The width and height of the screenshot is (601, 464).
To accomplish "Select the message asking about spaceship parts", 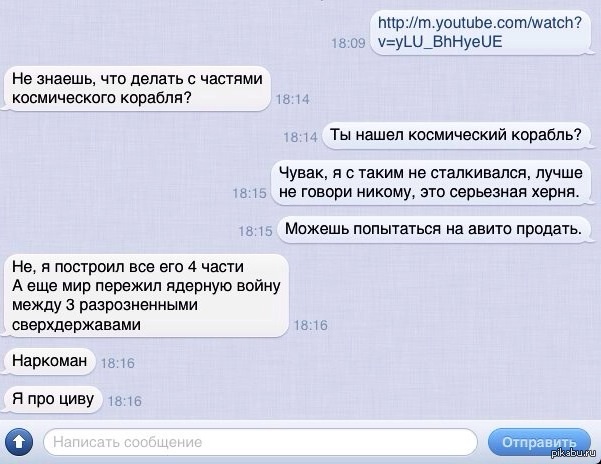I will (x=137, y=89).
